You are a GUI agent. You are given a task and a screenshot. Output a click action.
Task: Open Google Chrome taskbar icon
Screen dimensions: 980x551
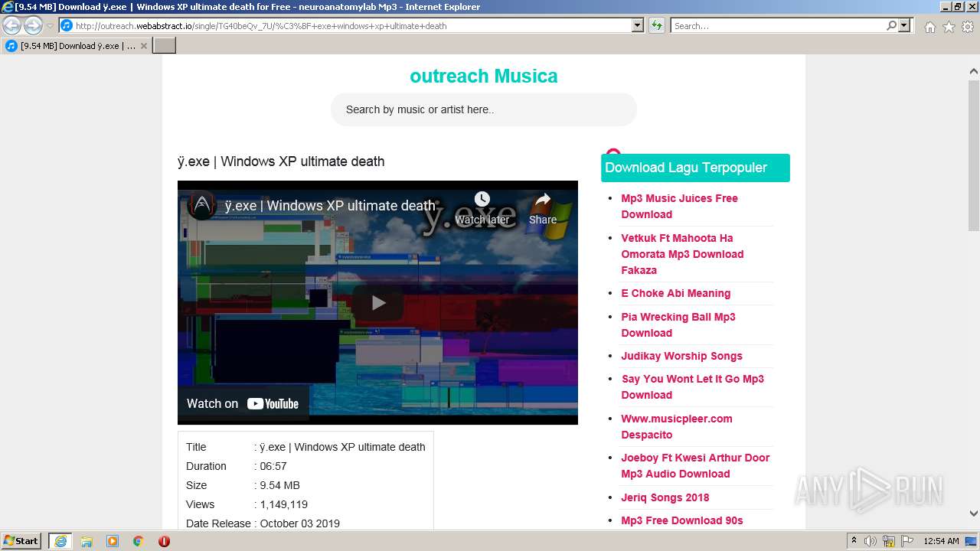tap(138, 541)
